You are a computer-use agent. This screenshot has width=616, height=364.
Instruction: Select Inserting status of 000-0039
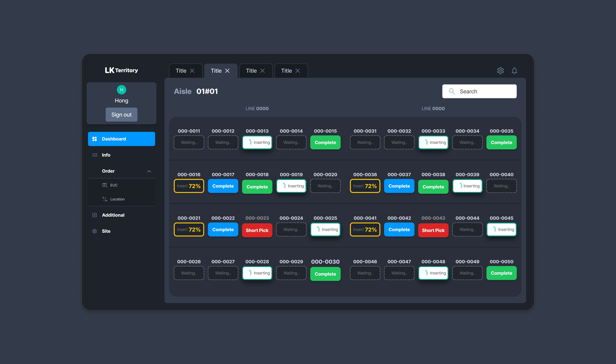pos(467,186)
